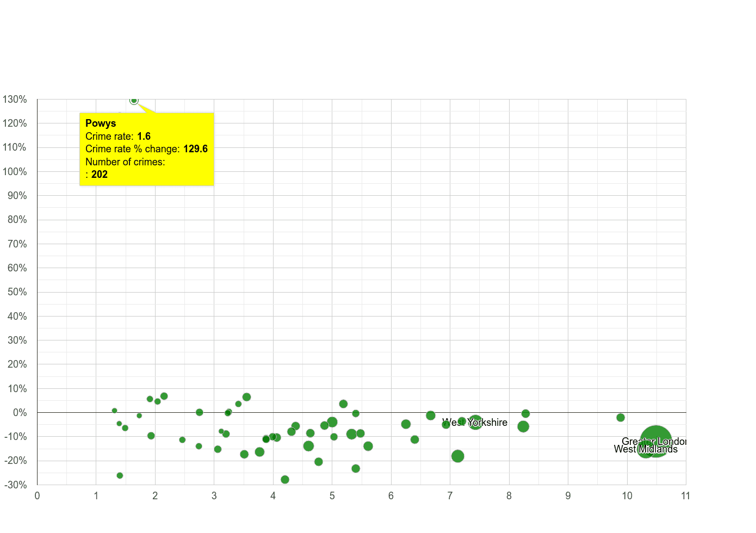The width and height of the screenshot is (756, 533).
Task: Click the 'Greater London' label
Action: coord(654,442)
